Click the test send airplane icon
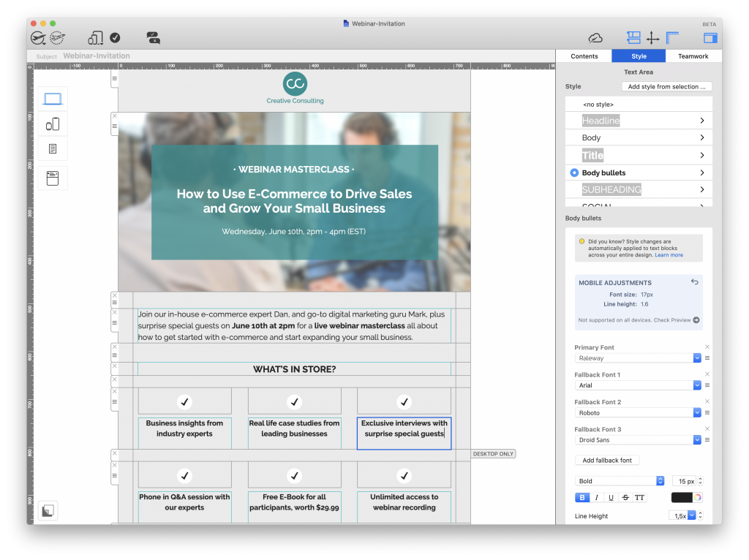The image size is (749, 560). (x=57, y=38)
